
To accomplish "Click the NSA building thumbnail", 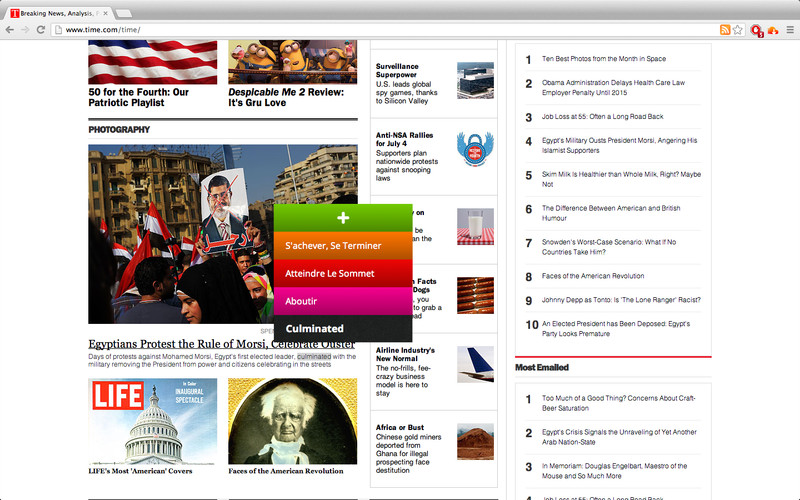I will click(475, 81).
